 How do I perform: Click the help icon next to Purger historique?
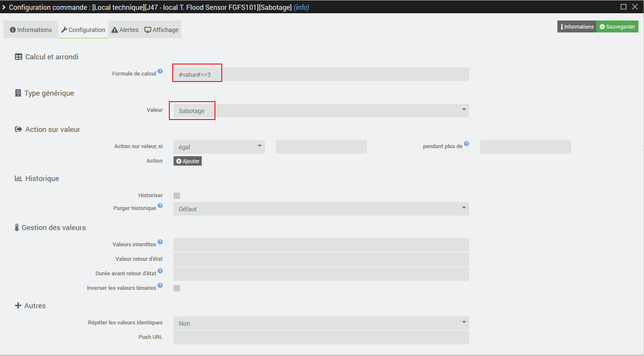160,206
